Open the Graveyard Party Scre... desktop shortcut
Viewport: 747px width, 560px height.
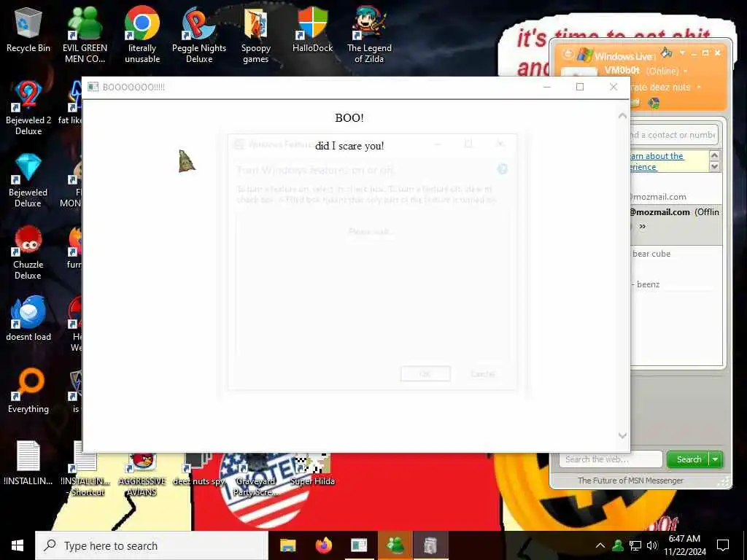click(x=256, y=474)
